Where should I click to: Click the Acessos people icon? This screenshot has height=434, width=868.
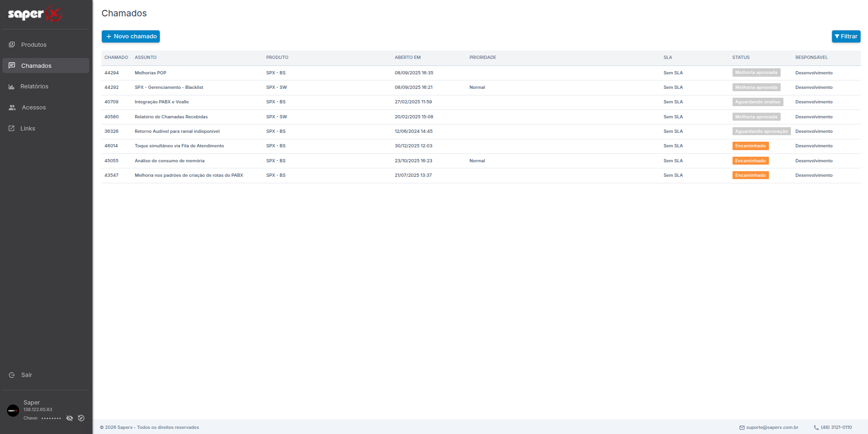[x=12, y=108]
